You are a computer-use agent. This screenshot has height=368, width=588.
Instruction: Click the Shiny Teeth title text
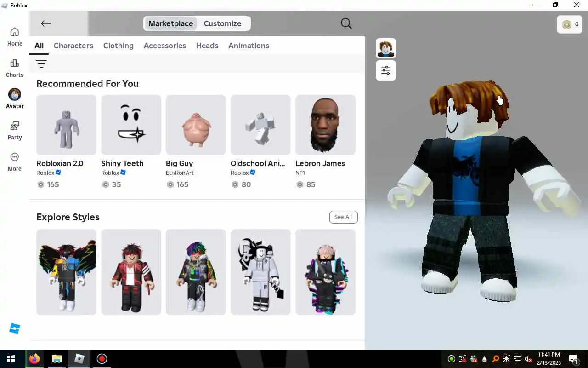click(122, 163)
